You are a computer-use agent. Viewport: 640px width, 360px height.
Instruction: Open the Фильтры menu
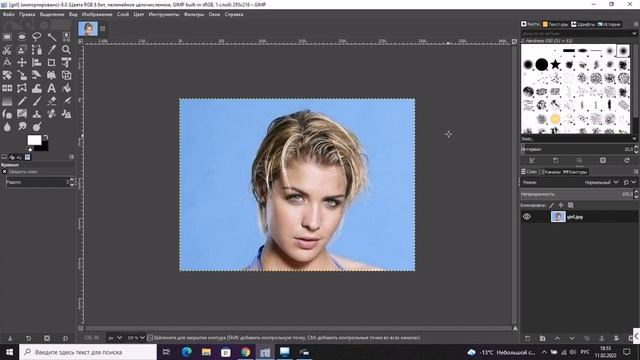194,14
